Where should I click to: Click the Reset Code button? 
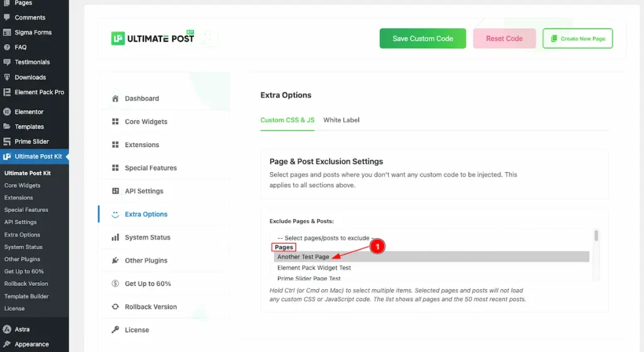(504, 38)
